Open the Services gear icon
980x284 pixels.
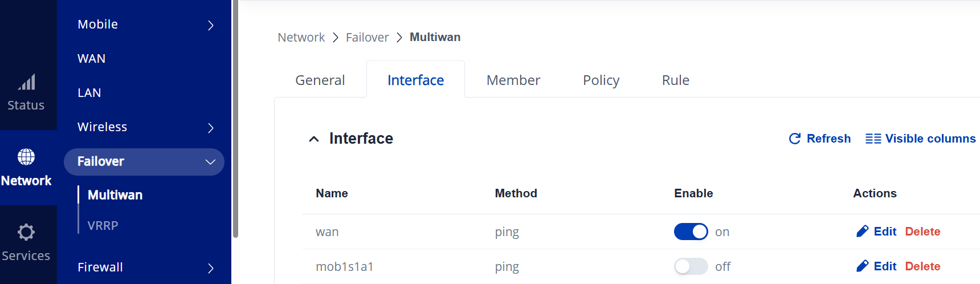26,232
